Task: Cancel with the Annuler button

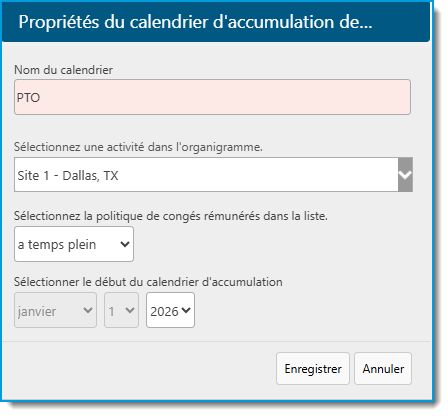Action: pos(383,369)
